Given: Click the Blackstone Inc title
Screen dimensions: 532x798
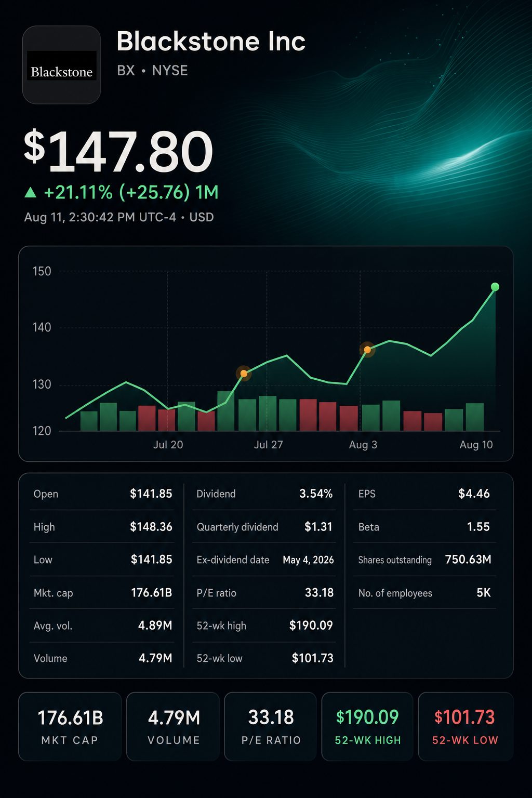Looking at the screenshot, I should point(211,41).
